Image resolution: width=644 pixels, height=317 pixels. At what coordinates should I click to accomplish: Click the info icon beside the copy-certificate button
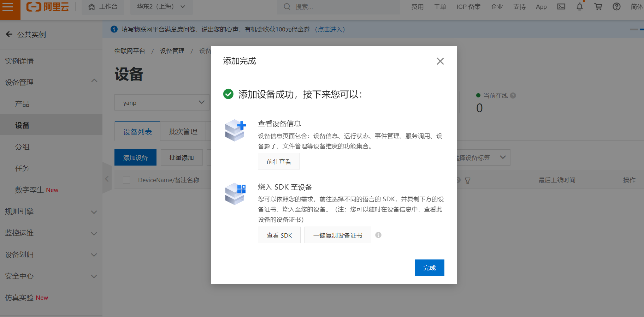coord(378,235)
